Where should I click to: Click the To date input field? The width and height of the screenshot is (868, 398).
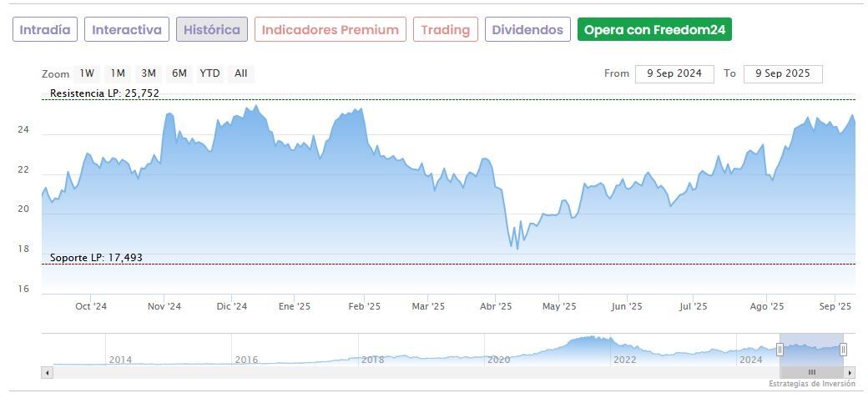pyautogui.click(x=783, y=73)
